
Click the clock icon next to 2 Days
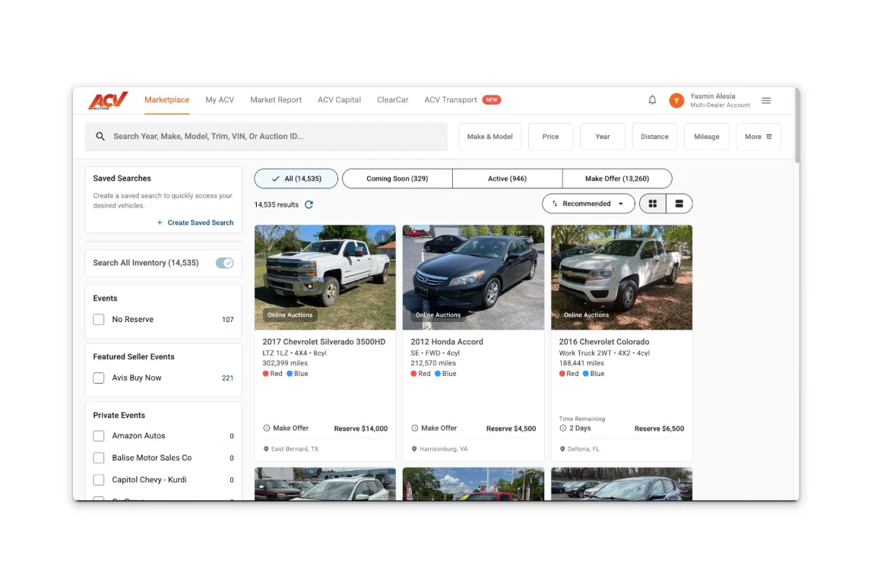click(563, 428)
